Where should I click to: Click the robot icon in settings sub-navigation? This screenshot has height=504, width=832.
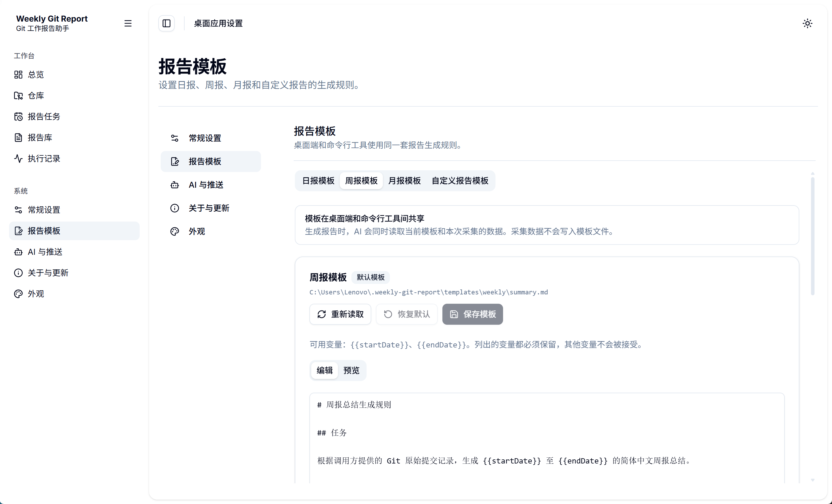[175, 185]
